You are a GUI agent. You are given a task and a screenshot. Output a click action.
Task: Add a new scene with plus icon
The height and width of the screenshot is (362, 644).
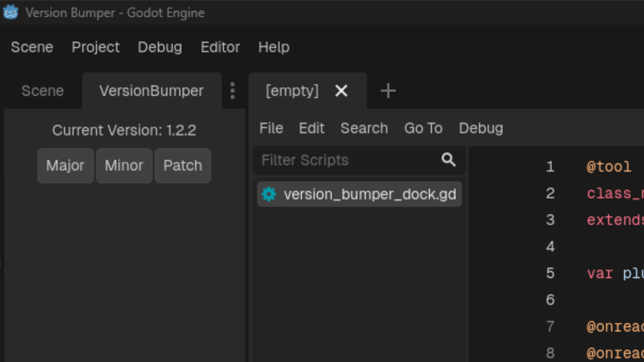(x=388, y=91)
